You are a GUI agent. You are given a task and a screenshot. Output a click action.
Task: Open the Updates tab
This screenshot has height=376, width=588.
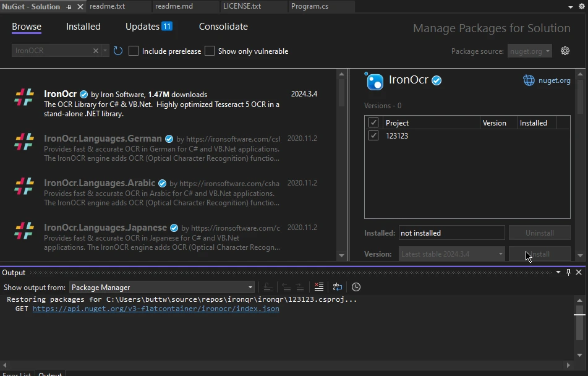148,27
